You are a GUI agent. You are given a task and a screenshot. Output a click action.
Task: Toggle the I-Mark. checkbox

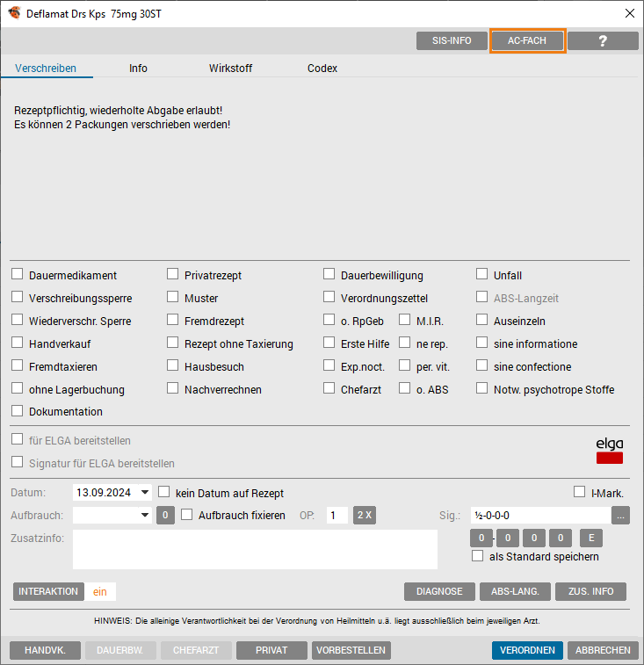(579, 492)
